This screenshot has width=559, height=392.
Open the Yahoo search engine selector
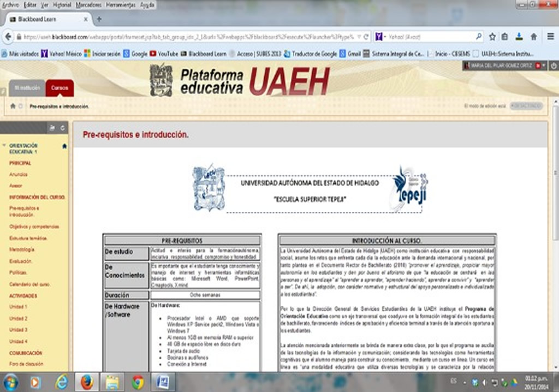tap(380, 37)
